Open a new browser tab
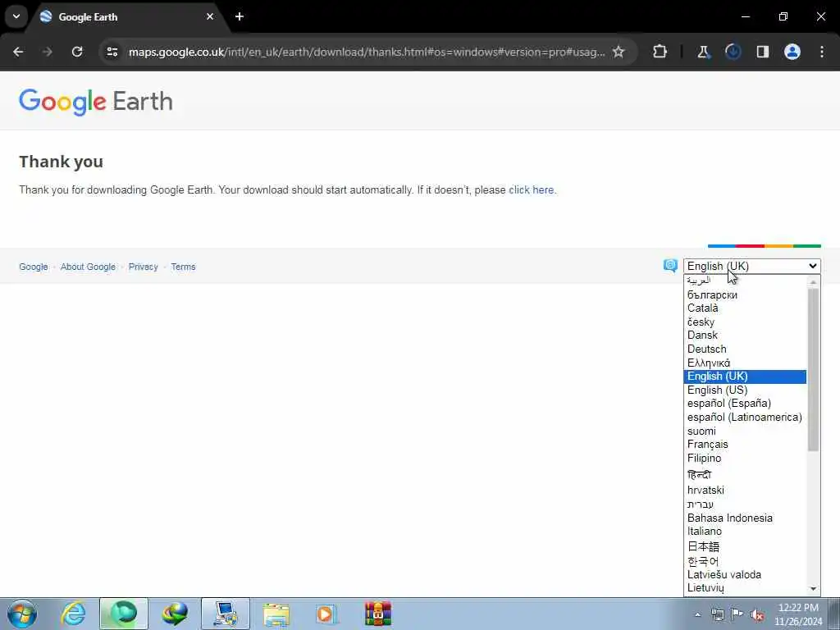The image size is (840, 630). coord(240,16)
